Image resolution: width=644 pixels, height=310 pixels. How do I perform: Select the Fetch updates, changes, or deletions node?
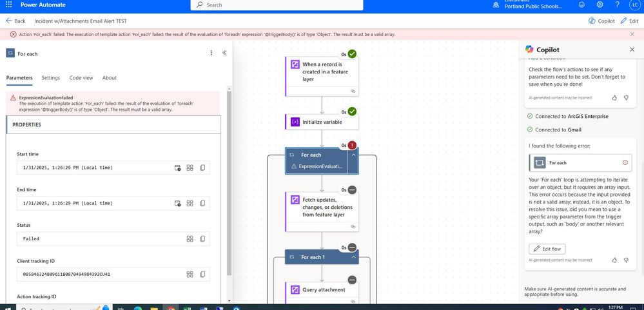[x=322, y=212]
